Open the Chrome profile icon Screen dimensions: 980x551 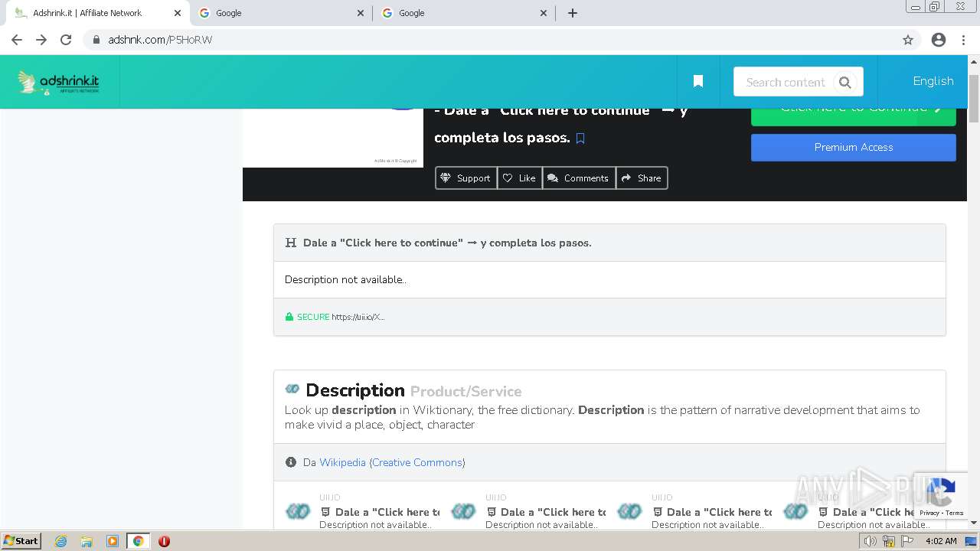(939, 40)
